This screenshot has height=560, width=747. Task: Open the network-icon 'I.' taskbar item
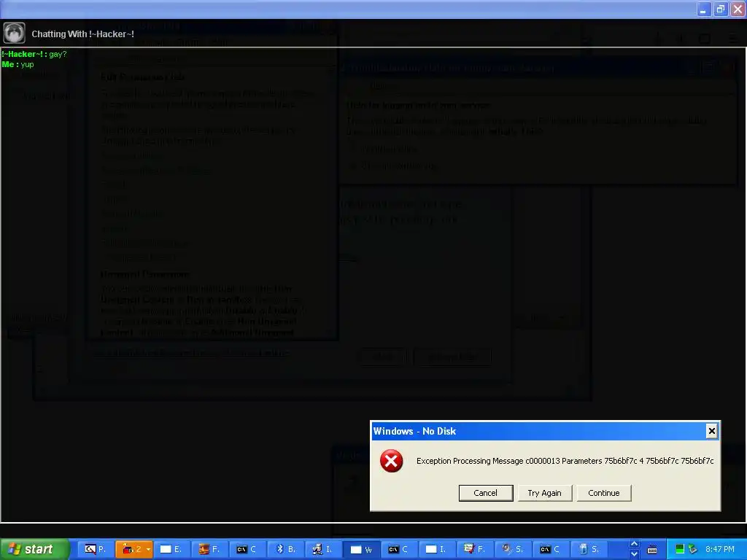pos(323,549)
